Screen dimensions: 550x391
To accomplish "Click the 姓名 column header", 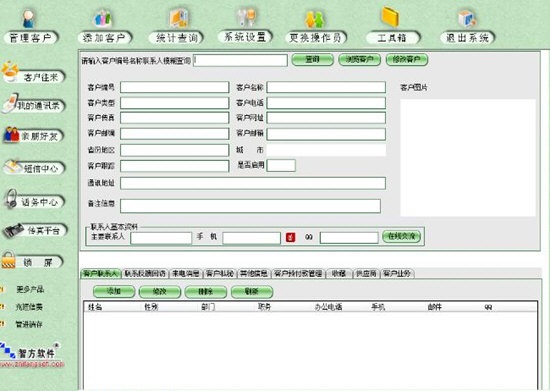I will [x=95, y=307].
